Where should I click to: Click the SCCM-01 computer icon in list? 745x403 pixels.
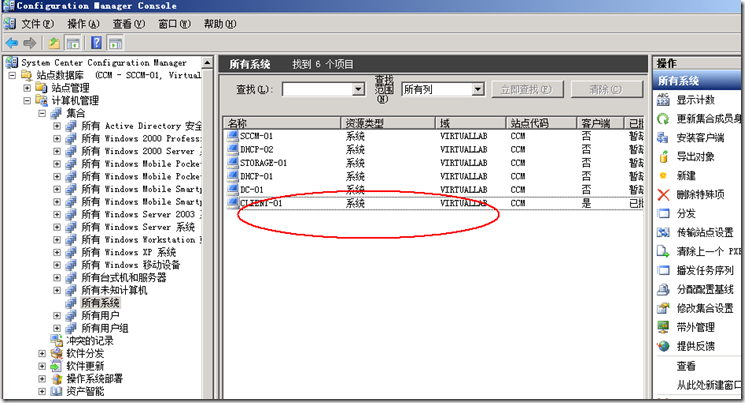click(x=233, y=136)
